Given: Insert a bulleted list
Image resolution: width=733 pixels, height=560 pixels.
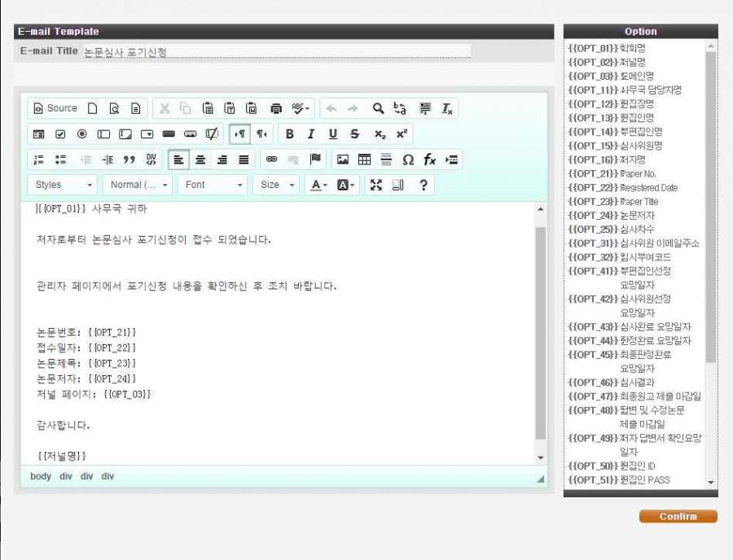Looking at the screenshot, I should pyautogui.click(x=60, y=160).
